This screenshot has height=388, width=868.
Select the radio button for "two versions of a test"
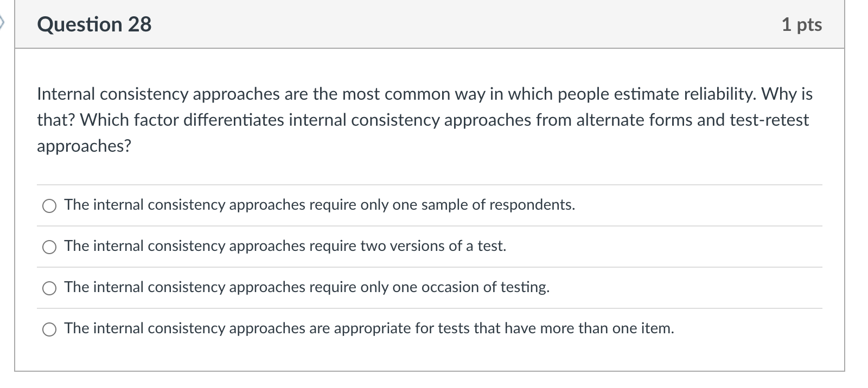point(49,247)
